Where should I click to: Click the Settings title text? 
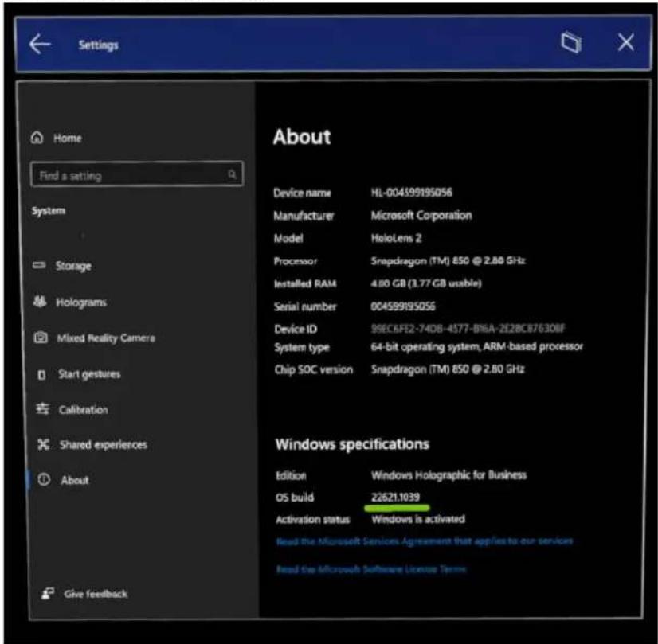[98, 45]
